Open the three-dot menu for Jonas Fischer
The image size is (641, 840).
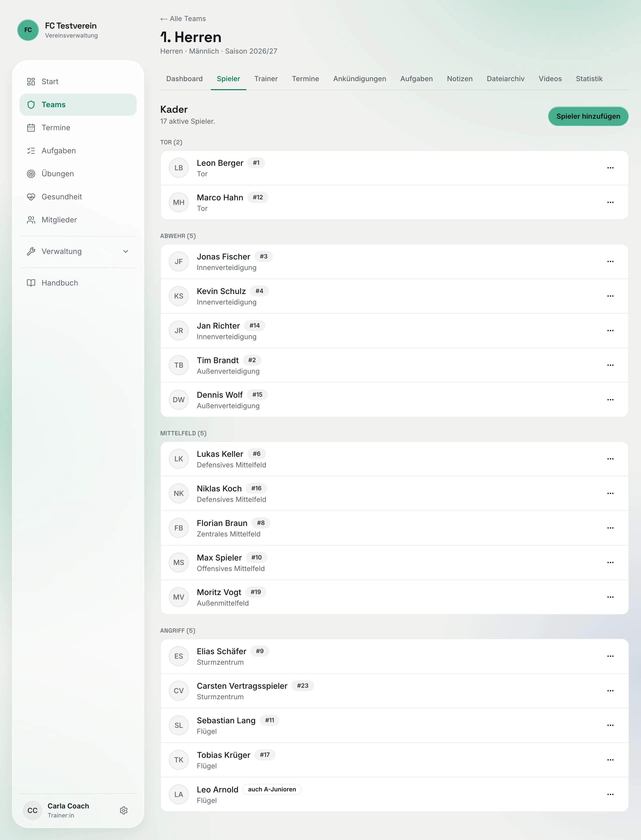click(x=610, y=261)
